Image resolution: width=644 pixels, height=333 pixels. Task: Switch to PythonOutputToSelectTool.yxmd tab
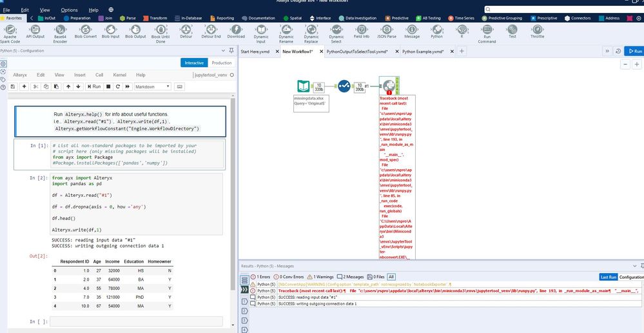pyautogui.click(x=357, y=52)
